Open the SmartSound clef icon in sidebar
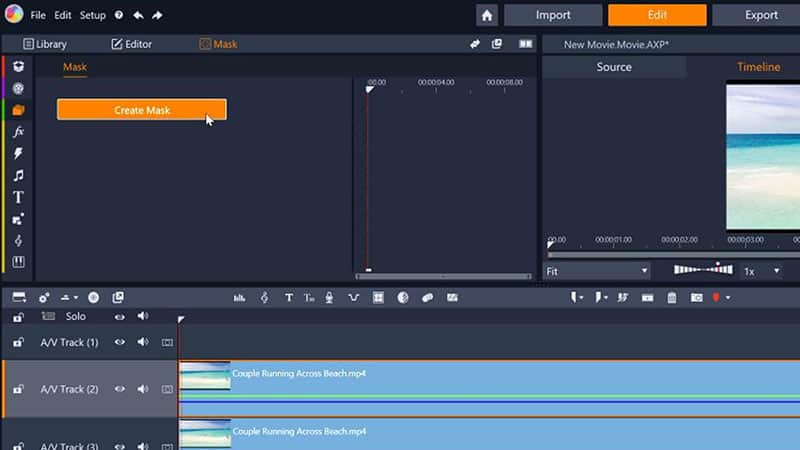 [18, 241]
